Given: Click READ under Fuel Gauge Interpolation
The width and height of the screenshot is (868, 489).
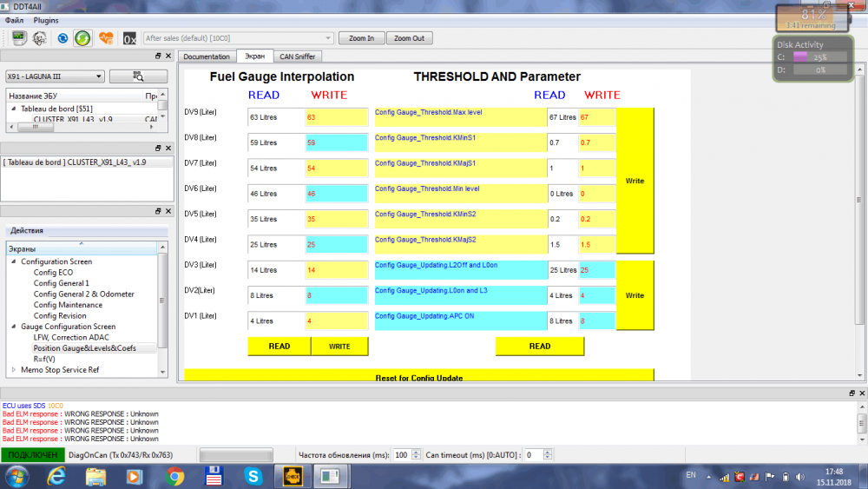Looking at the screenshot, I should tap(279, 346).
